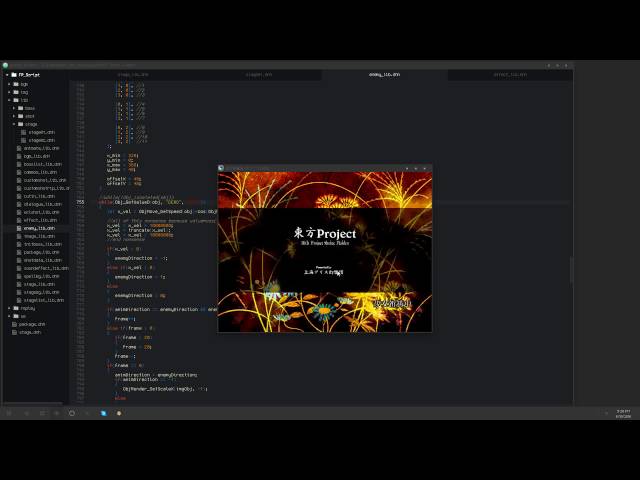The height and width of the screenshot is (480, 640).
Task: Collapse the lib folder arrow
Action: [9, 100]
